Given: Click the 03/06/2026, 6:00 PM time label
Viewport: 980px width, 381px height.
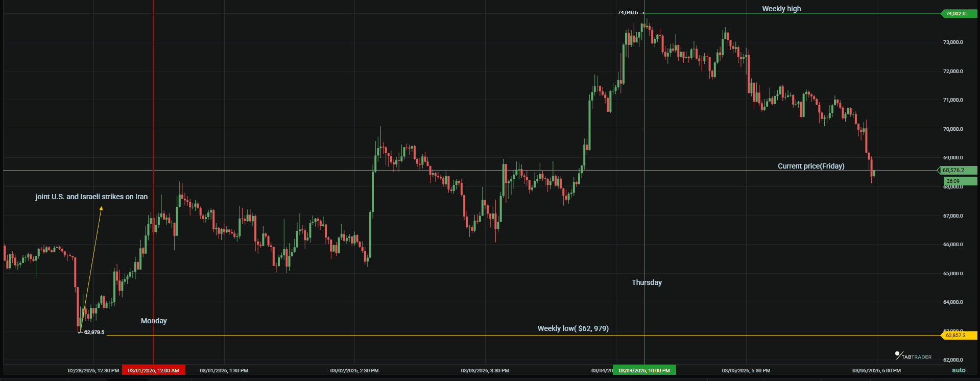Looking at the screenshot, I should pos(877,371).
